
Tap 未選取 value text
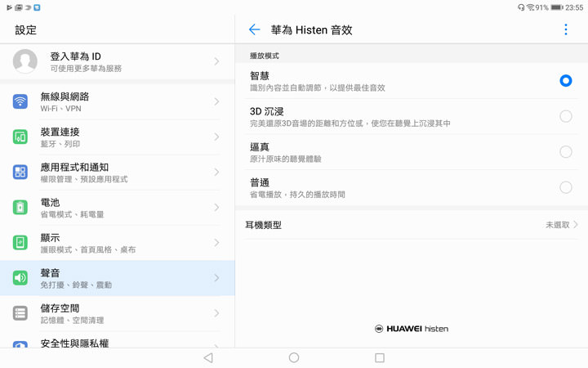(558, 225)
